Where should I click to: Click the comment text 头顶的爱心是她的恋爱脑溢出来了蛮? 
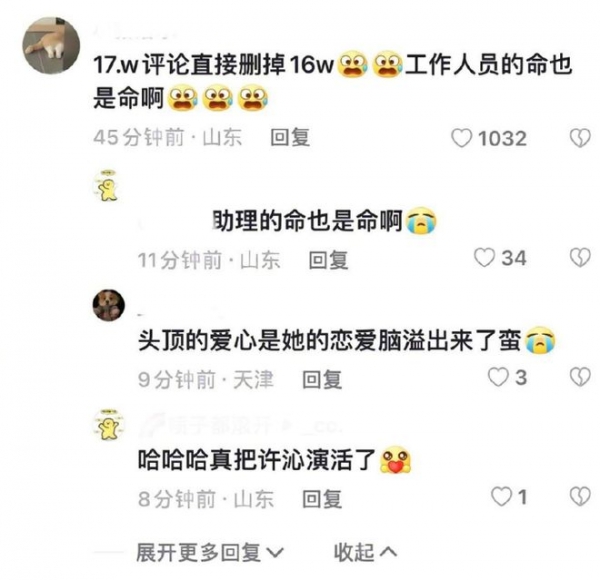pos(329,340)
